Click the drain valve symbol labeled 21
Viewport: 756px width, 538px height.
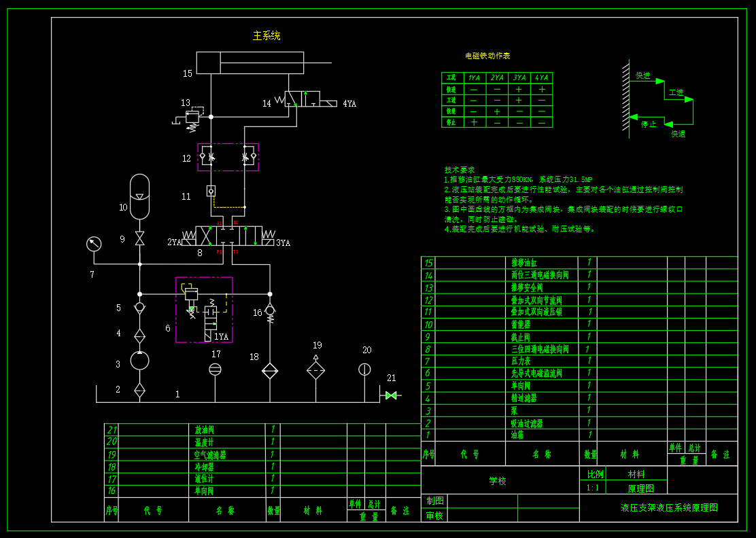point(390,396)
